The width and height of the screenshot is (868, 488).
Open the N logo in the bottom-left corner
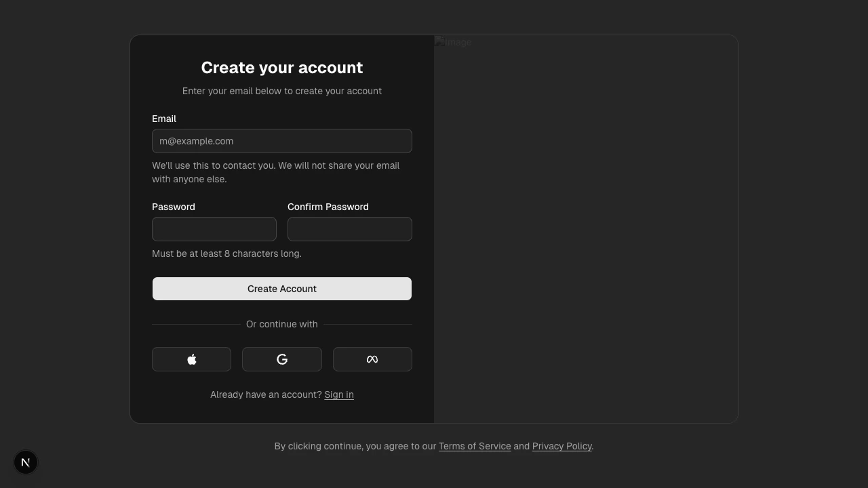tap(25, 462)
